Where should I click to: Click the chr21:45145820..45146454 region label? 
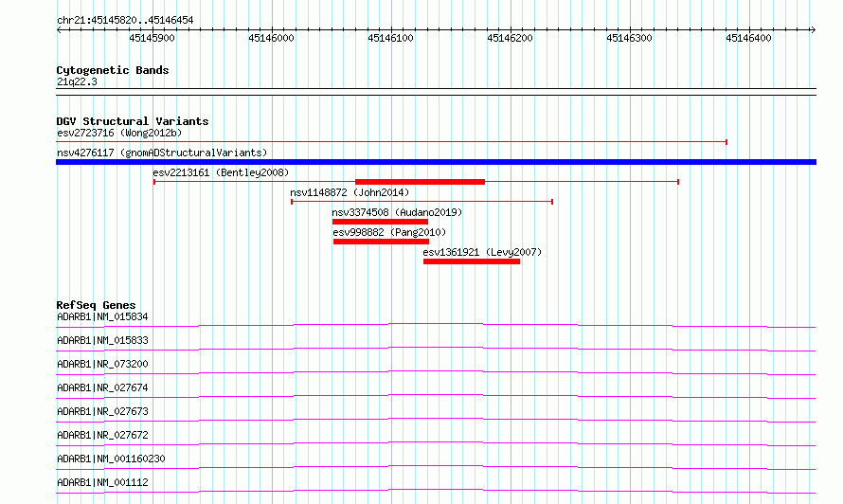[125, 21]
